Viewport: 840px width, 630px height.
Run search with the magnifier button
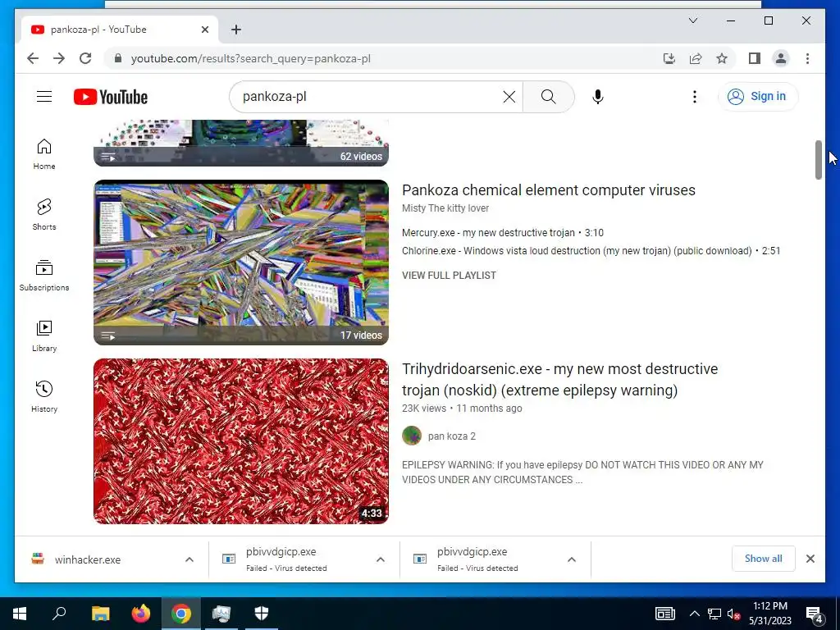click(x=548, y=97)
